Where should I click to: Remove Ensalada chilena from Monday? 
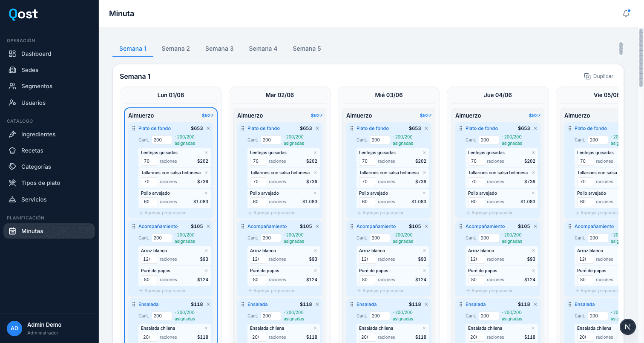206,328
